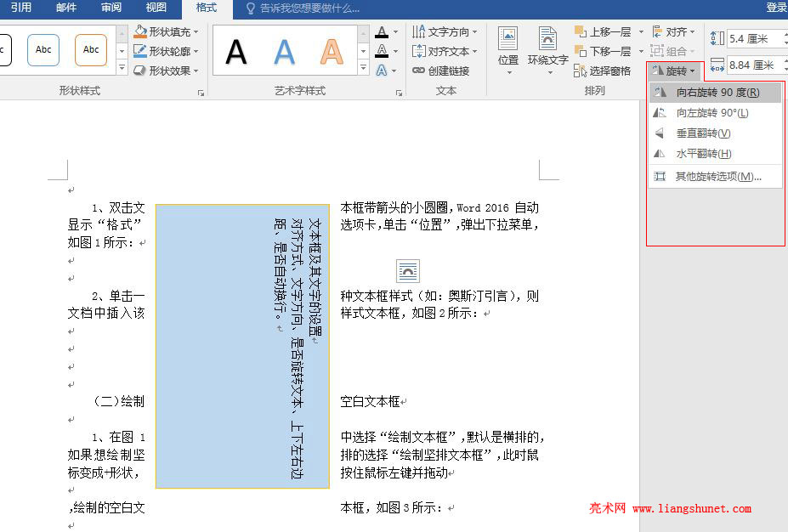
Task: Click the shape effects icon
Action: click(140, 71)
